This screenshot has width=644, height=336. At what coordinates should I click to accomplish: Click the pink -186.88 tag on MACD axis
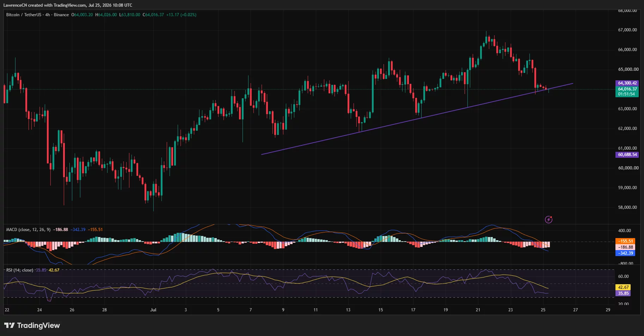(625, 247)
